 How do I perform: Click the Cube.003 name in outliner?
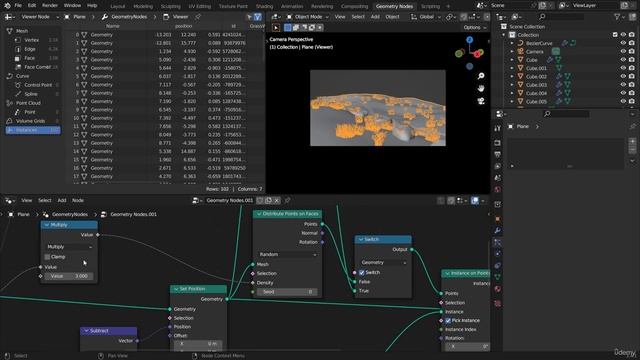point(536,85)
